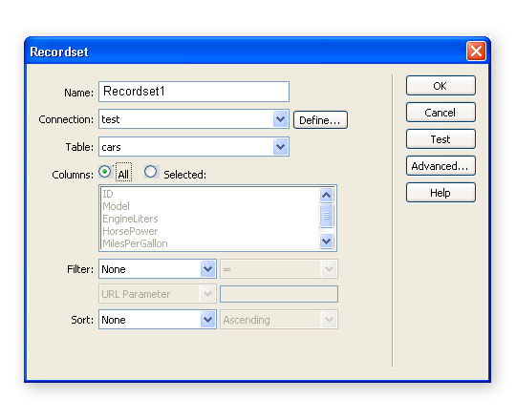This screenshot has width=516, height=420.
Task: Click the Cancel button
Action: pyautogui.click(x=441, y=113)
